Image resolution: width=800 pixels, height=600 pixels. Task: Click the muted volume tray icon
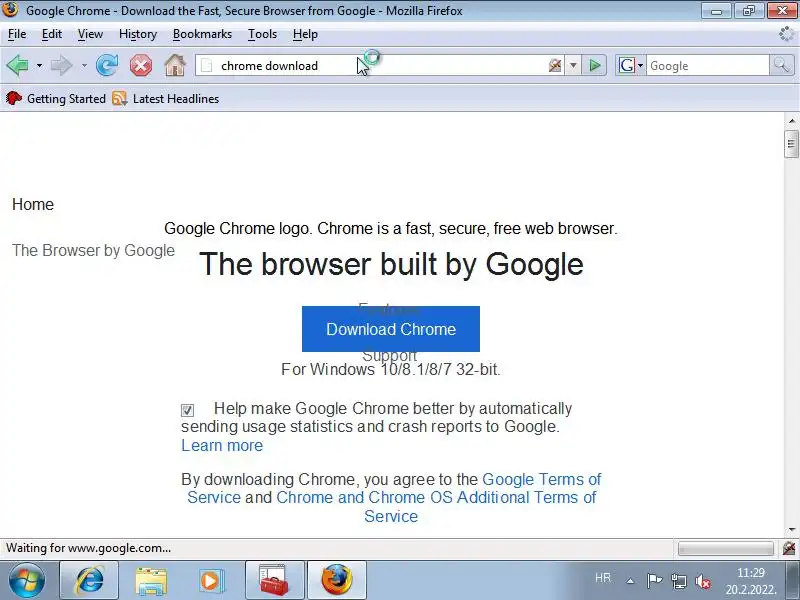[x=703, y=580]
